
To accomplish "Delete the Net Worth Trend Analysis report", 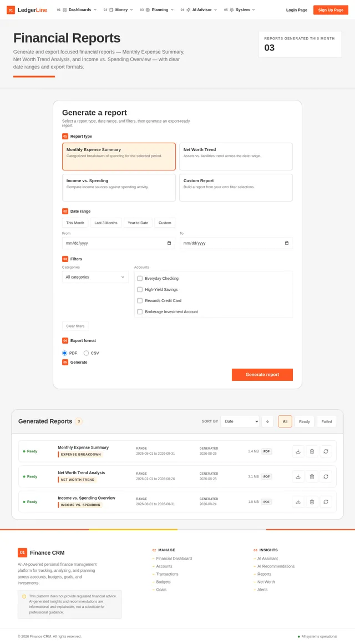I will [312, 476].
